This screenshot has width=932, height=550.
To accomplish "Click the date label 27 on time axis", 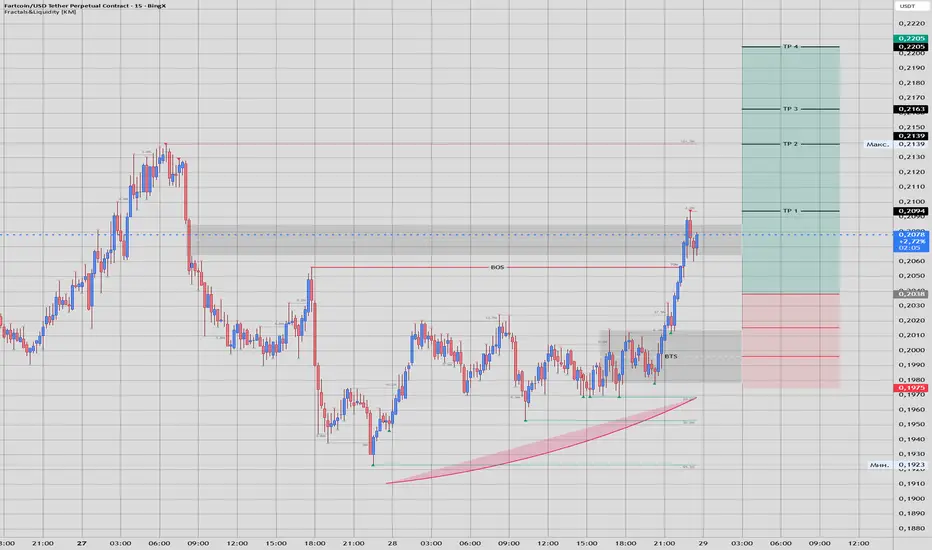I will (81, 543).
